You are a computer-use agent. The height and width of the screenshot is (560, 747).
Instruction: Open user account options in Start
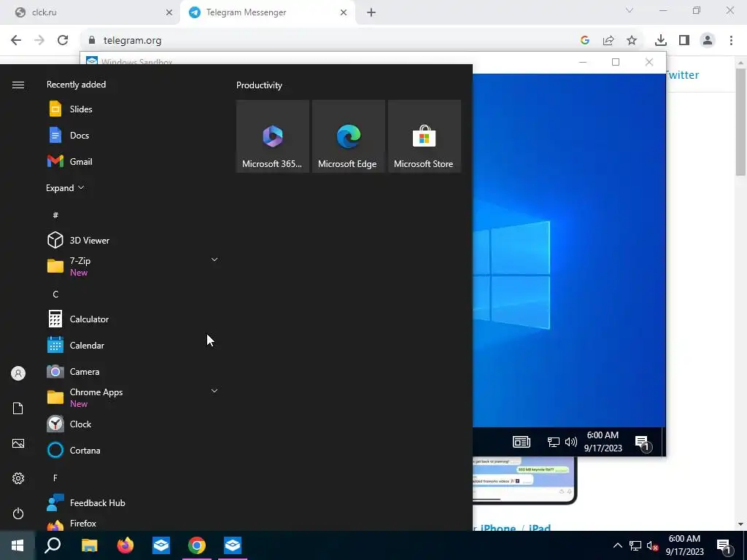tap(18, 373)
